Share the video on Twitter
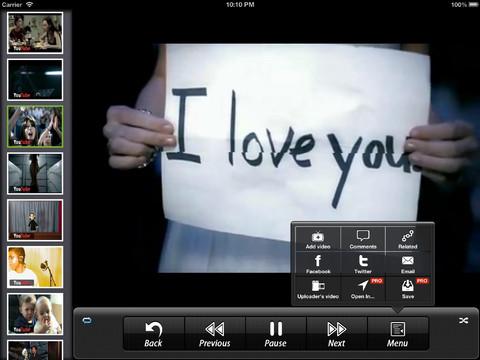480x360 pixels. (363, 264)
